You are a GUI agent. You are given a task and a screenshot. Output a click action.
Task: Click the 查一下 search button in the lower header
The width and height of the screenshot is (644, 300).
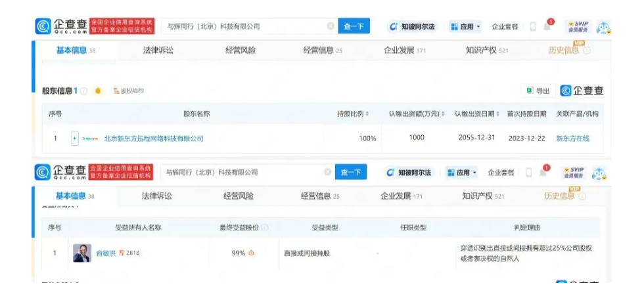coord(351,173)
